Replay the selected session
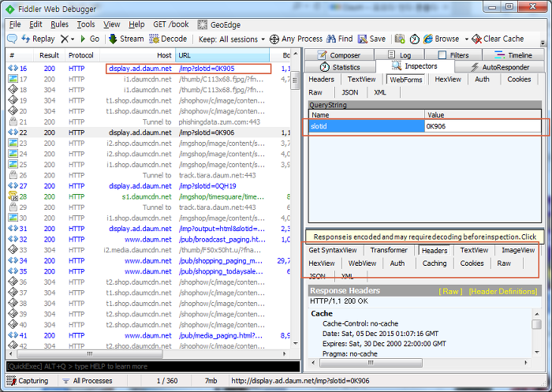 (x=38, y=39)
